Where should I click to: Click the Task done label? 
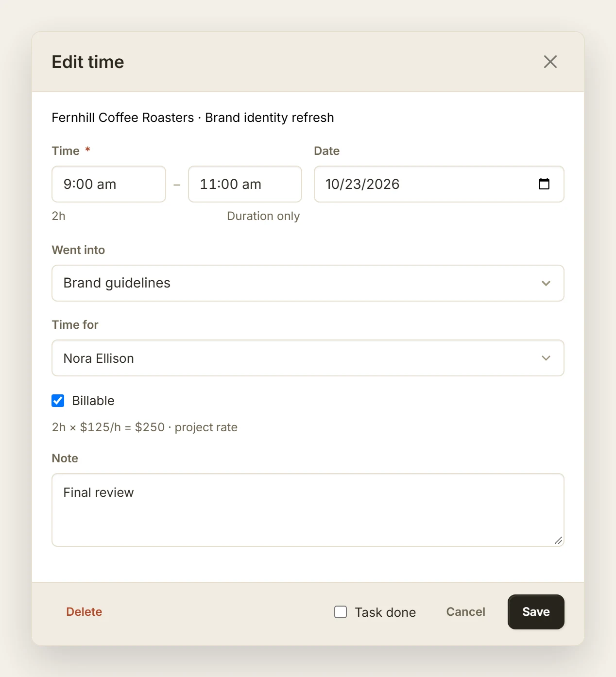385,612
